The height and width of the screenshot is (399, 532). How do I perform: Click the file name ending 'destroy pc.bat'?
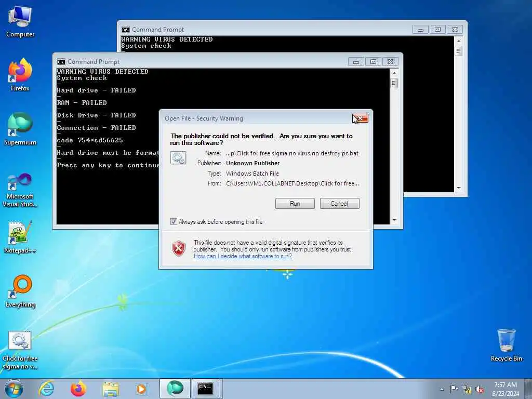pyautogui.click(x=292, y=153)
